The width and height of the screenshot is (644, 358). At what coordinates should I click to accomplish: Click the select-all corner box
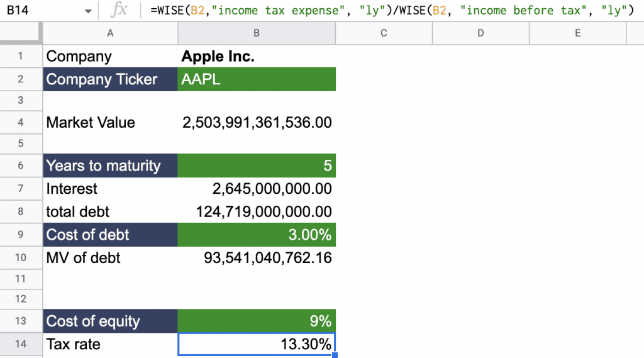[x=20, y=33]
